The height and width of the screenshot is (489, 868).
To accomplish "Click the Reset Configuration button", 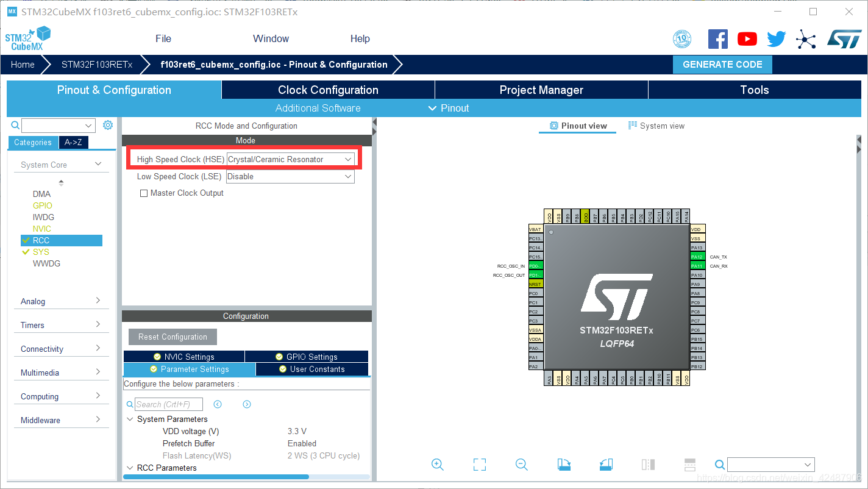I will pos(173,337).
